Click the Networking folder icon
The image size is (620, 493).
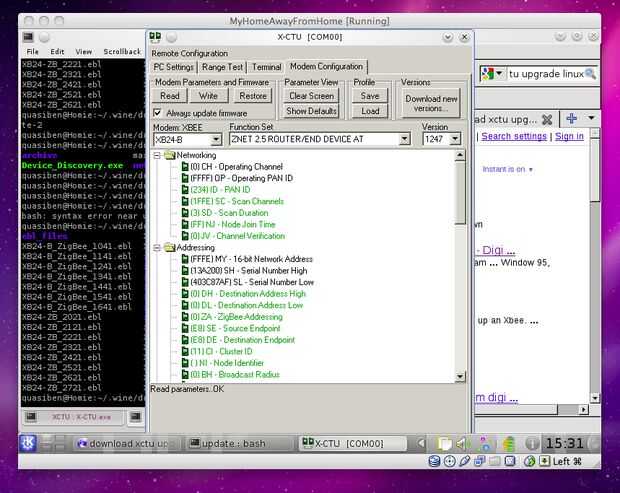[x=169, y=156]
